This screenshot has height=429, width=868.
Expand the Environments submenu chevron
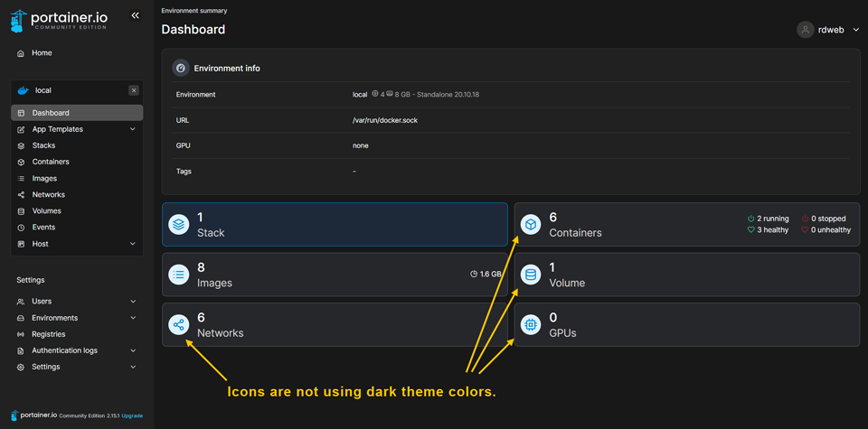(x=133, y=318)
